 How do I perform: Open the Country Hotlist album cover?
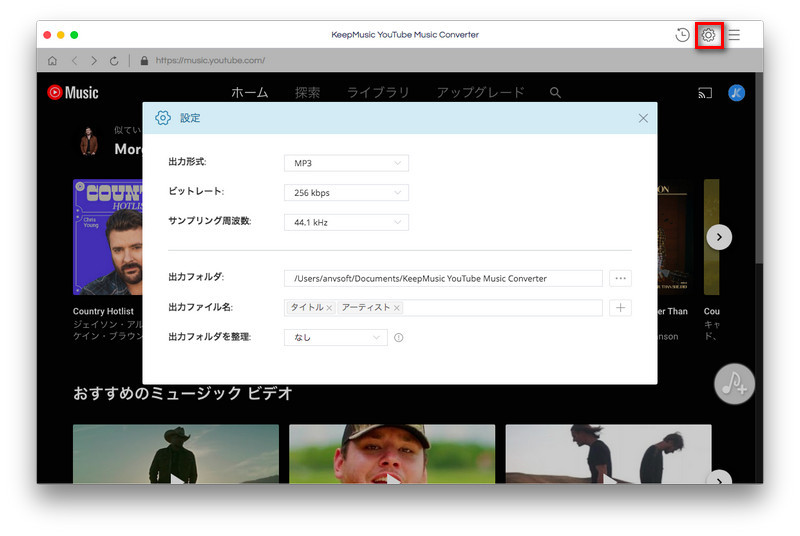click(108, 237)
